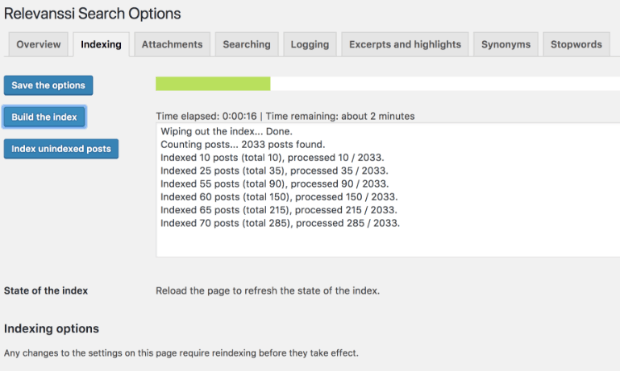The image size is (620, 371).
Task: Start Build the index
Action: click(44, 117)
